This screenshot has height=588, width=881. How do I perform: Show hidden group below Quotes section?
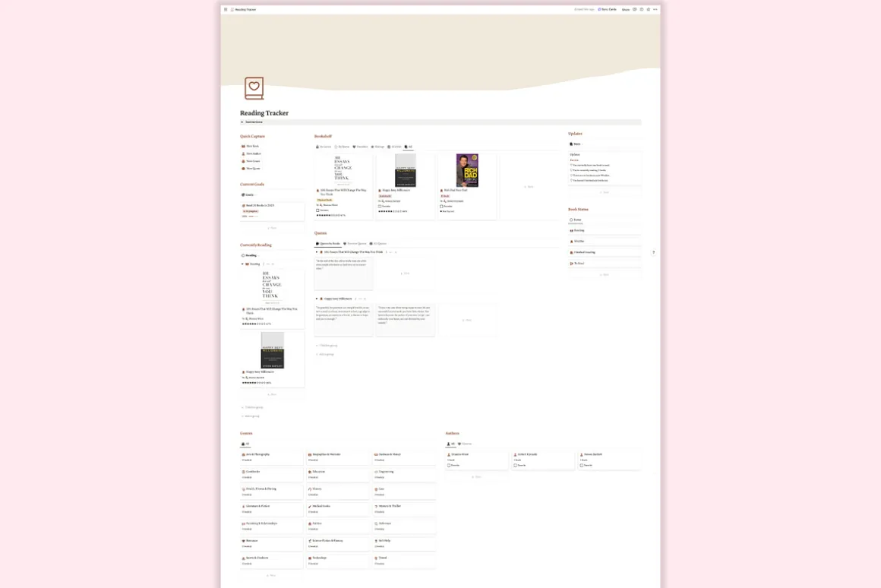coord(327,345)
